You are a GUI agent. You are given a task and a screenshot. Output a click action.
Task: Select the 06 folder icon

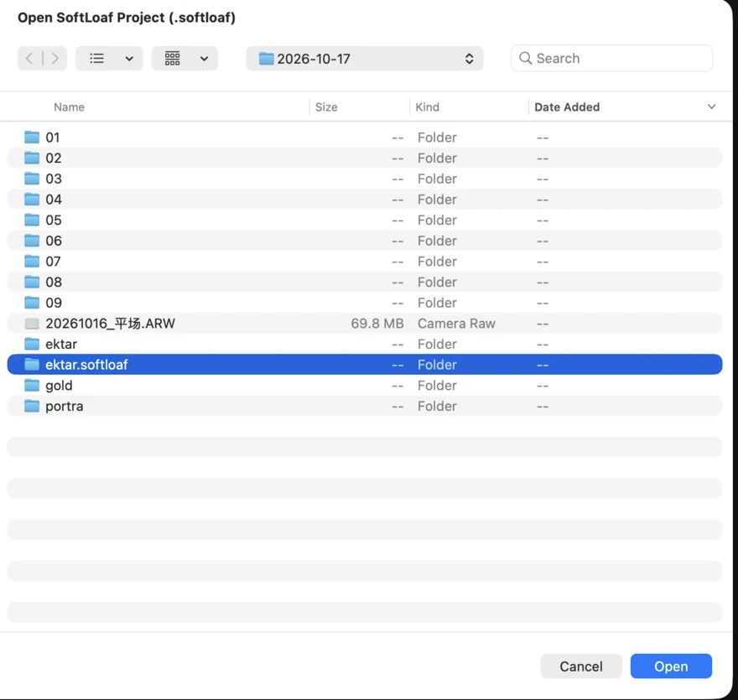click(x=32, y=241)
